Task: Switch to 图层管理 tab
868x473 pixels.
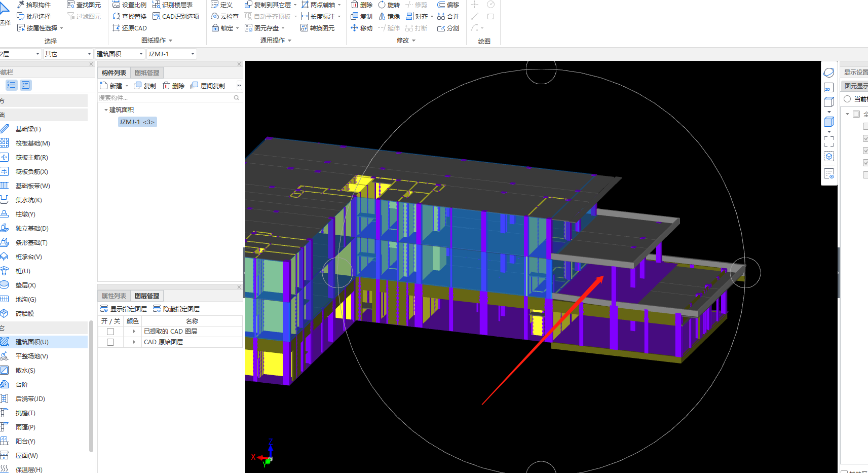Action: 147,296
